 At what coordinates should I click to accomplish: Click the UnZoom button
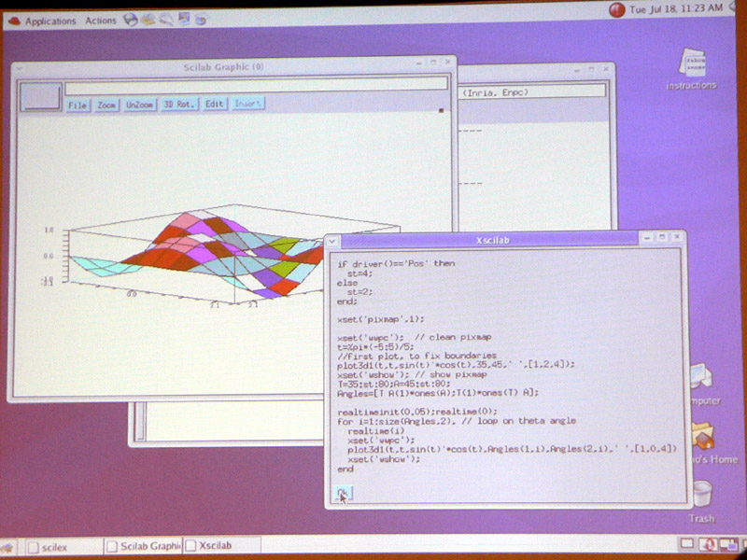[x=139, y=105]
